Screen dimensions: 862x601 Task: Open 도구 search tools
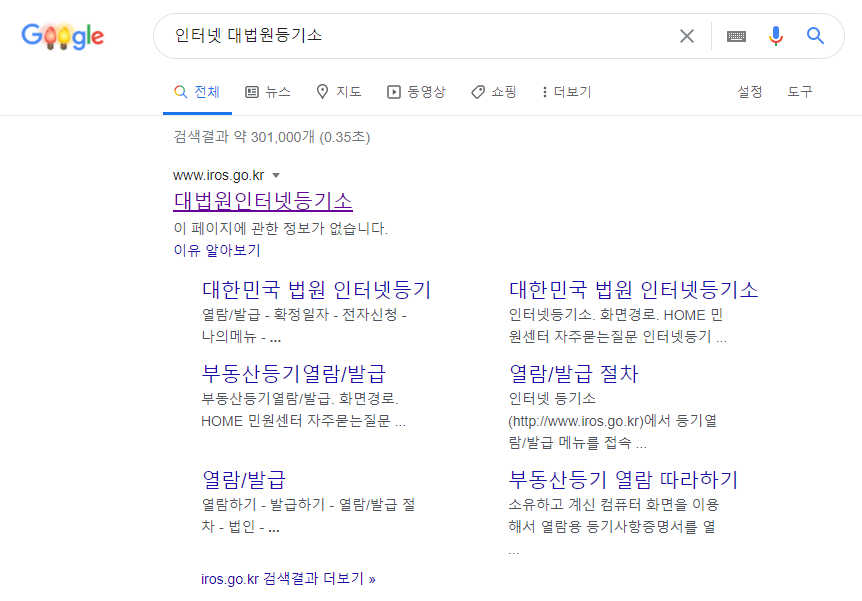pos(800,92)
